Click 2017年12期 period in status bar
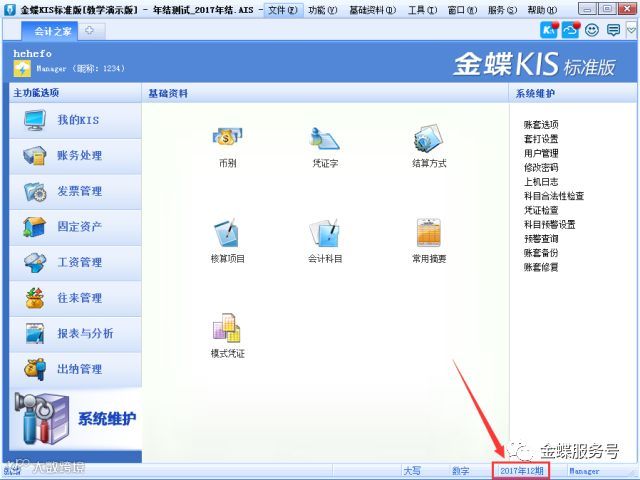 point(521,471)
